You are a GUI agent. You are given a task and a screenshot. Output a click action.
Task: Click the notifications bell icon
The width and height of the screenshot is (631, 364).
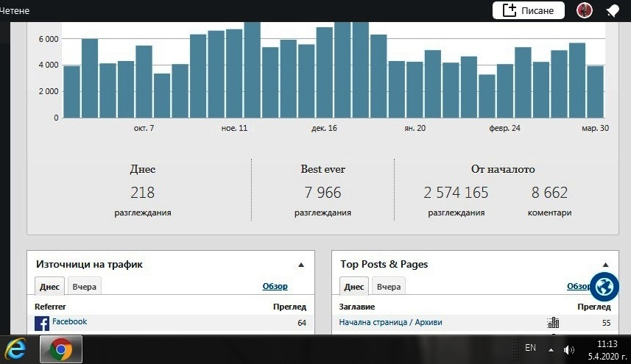pos(612,10)
